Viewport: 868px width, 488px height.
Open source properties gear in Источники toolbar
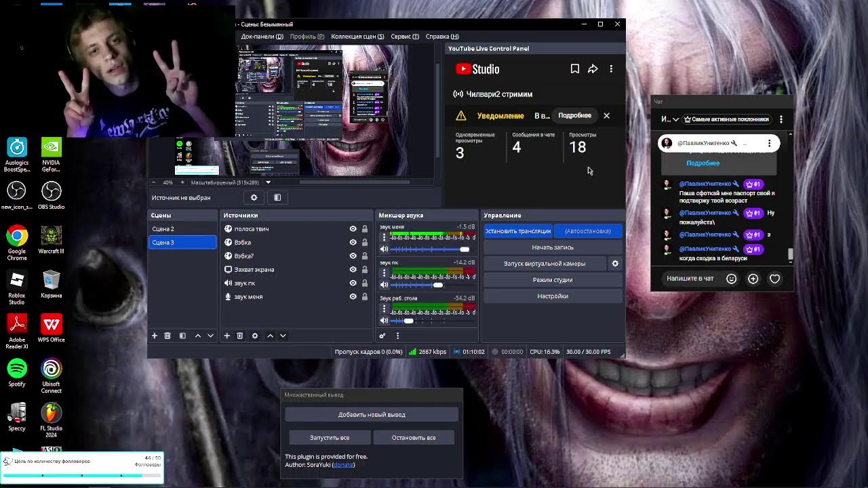coord(255,335)
